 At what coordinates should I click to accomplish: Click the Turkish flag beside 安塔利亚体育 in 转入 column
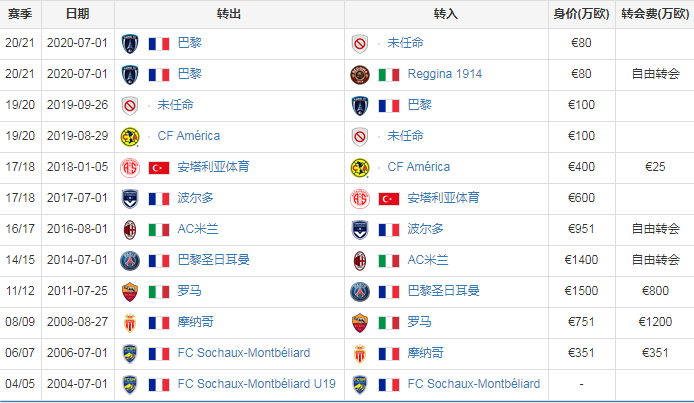point(389,199)
